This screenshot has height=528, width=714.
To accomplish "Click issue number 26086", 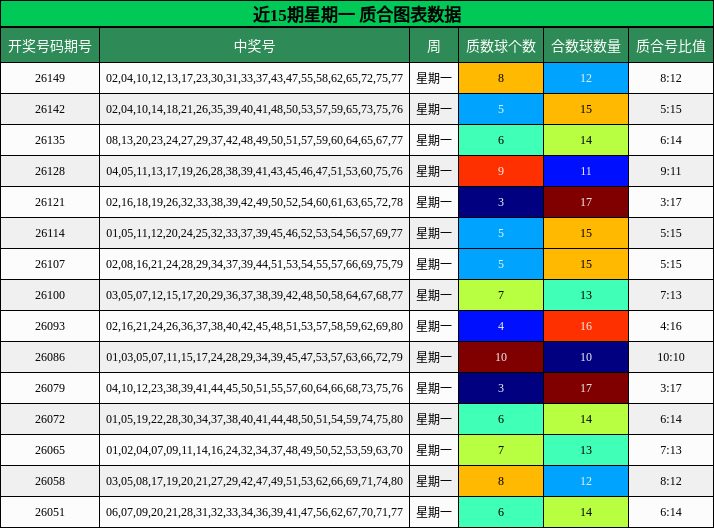I will (x=50, y=356).
